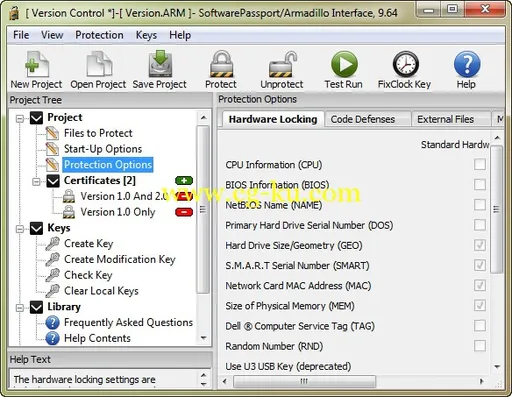Image resolution: width=512 pixels, height=397 pixels.
Task: Open the Keys menu
Action: [146, 35]
